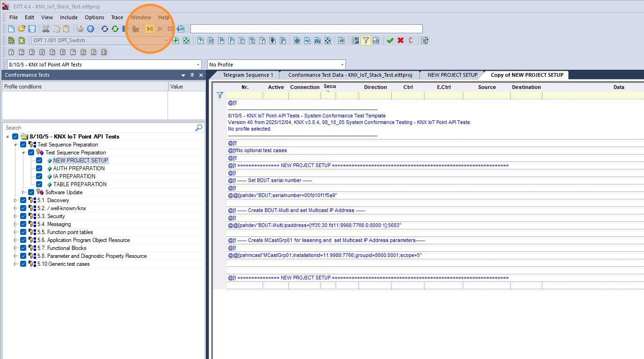Open a project using the folder icon
Screen dimensions: 644x359
(x=22, y=29)
